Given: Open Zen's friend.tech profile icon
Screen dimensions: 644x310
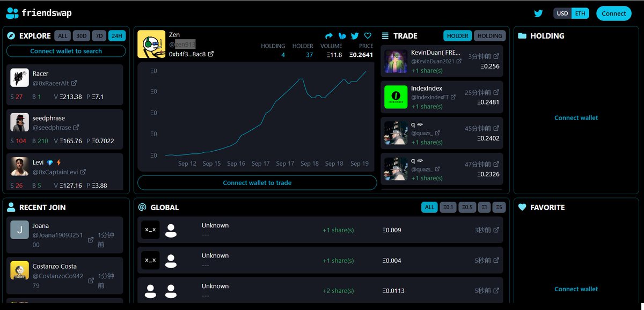Looking at the screenshot, I should 342,36.
